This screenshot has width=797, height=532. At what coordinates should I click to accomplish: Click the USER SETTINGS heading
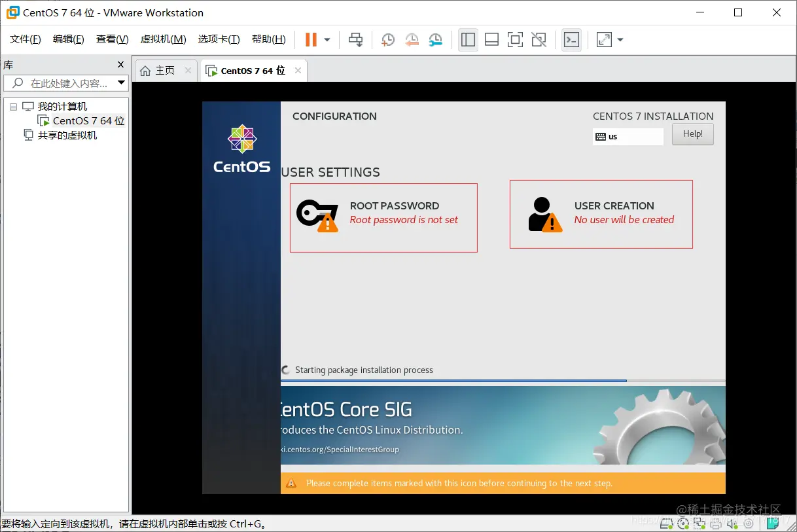[x=330, y=172]
